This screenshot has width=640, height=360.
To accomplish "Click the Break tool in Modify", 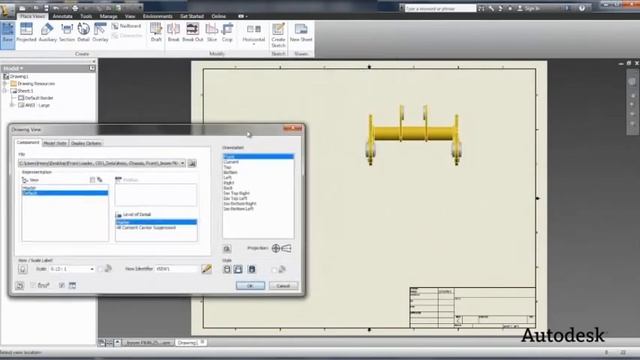I will pos(173,33).
